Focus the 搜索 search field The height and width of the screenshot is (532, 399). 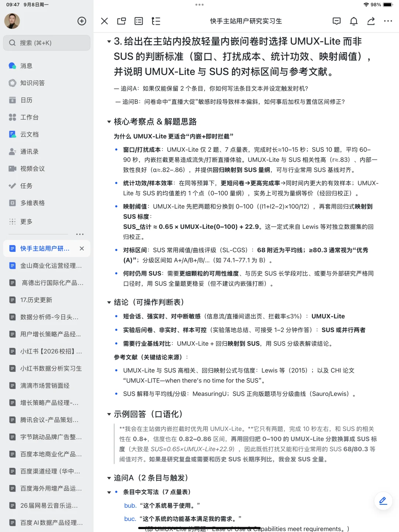click(x=47, y=43)
